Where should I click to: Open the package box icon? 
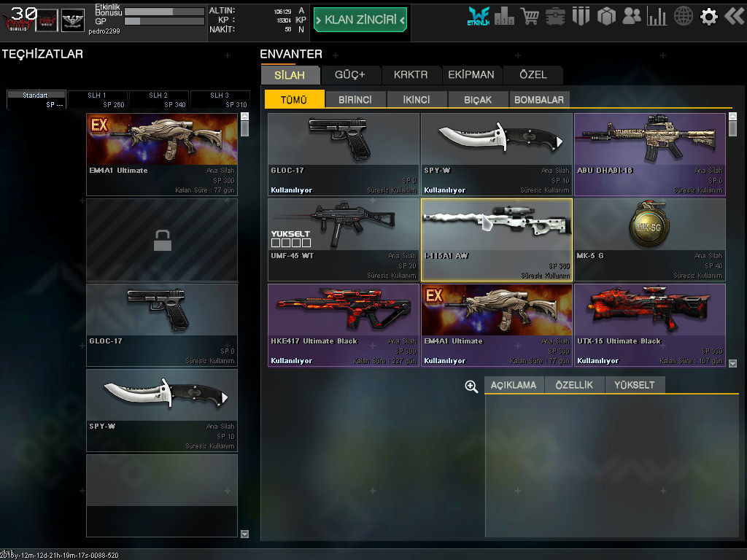pos(606,17)
